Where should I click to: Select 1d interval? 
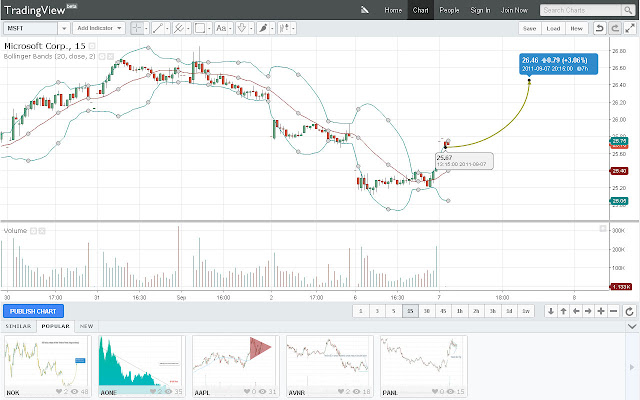(x=509, y=311)
